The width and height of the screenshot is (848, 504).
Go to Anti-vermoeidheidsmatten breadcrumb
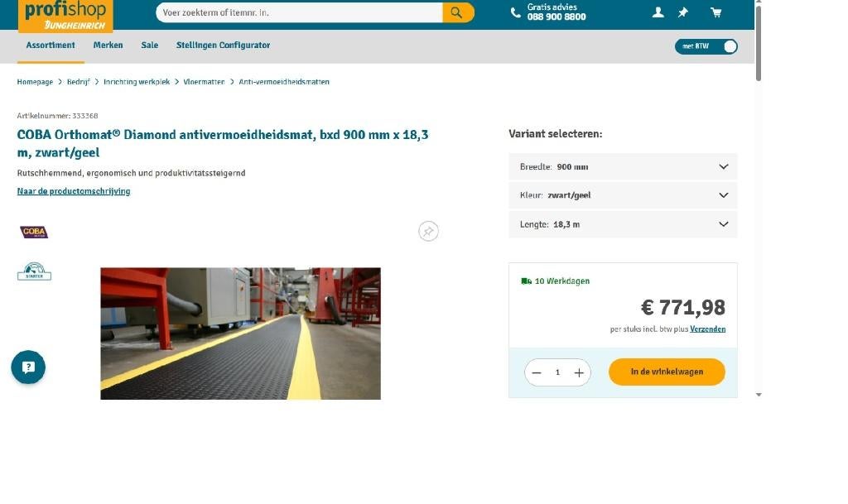click(x=284, y=82)
